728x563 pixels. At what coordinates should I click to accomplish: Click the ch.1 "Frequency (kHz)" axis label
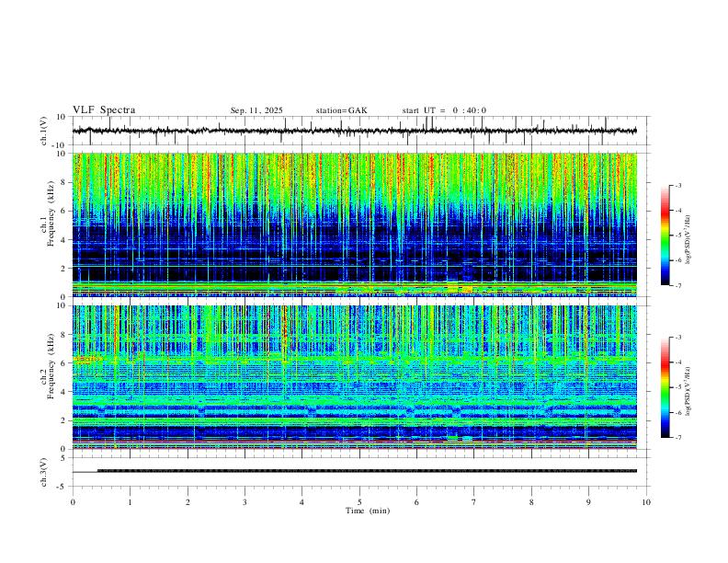[x=51, y=213]
